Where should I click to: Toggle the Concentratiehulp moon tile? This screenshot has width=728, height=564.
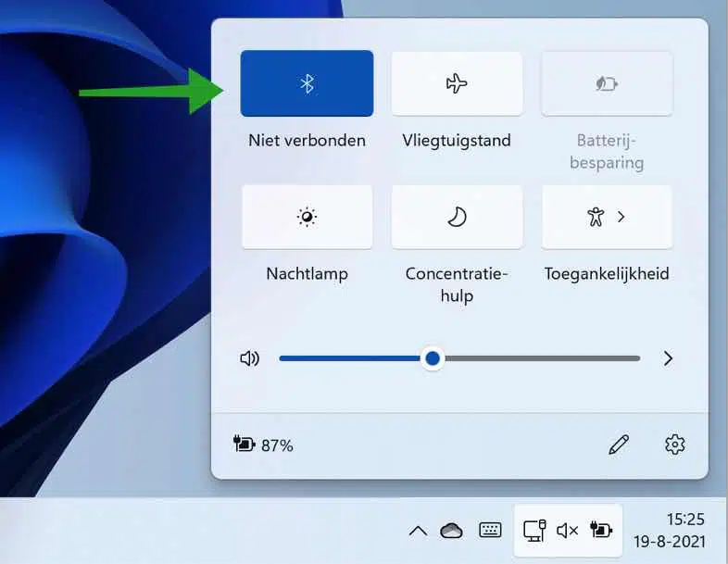pyautogui.click(x=457, y=217)
